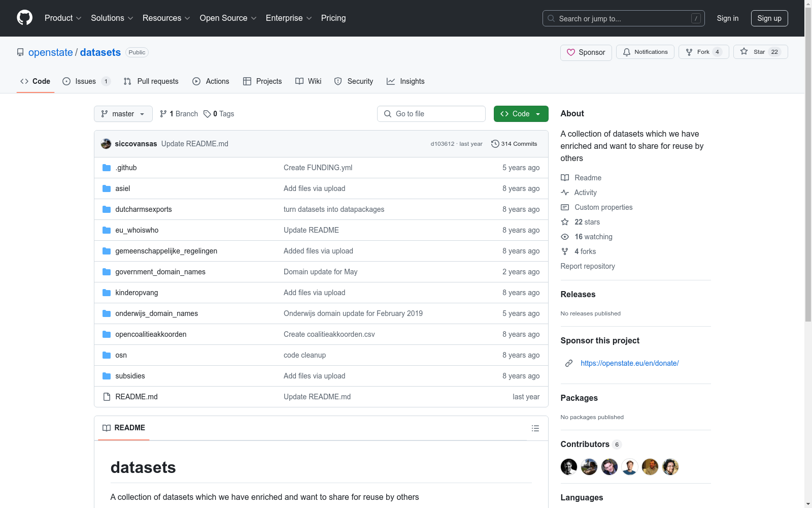Screen dimensions: 812x508
Task: Click the asiel folder icon
Action: 107,188
